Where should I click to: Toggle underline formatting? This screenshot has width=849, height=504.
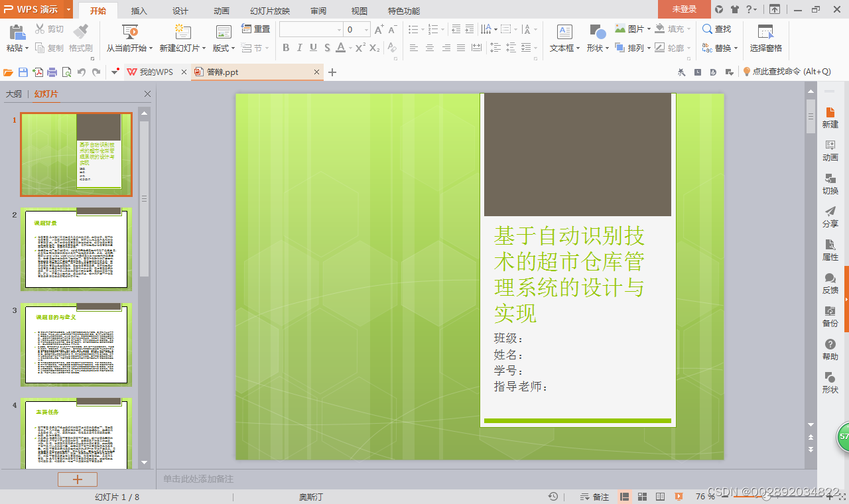click(x=312, y=48)
